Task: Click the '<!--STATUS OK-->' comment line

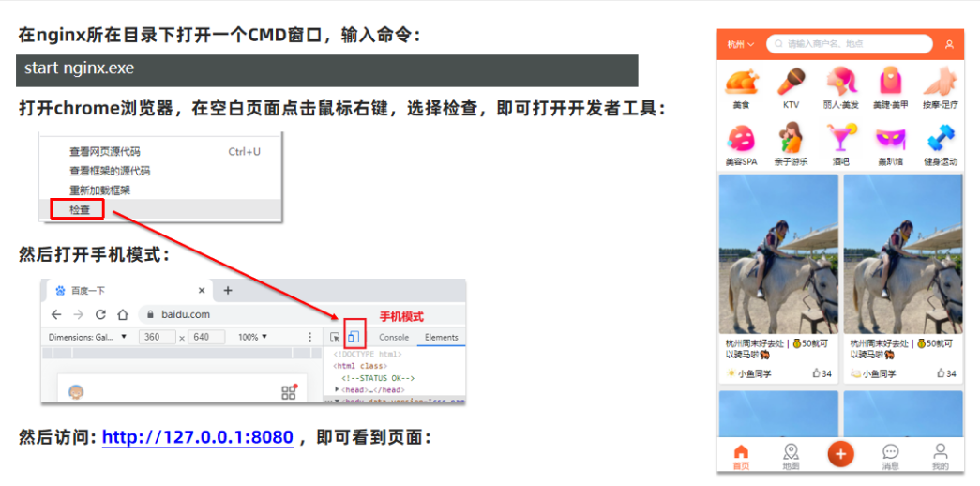Action: point(378,378)
